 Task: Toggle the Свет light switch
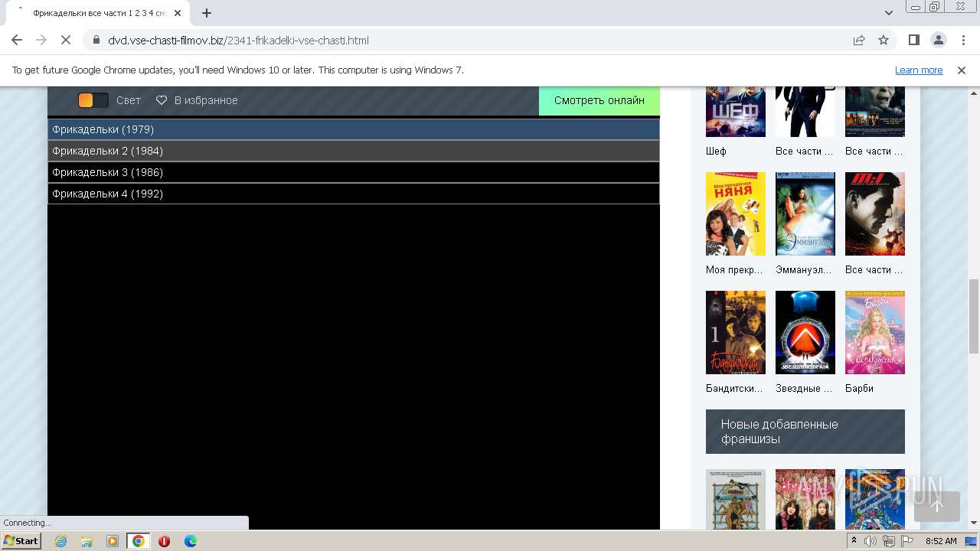click(93, 100)
